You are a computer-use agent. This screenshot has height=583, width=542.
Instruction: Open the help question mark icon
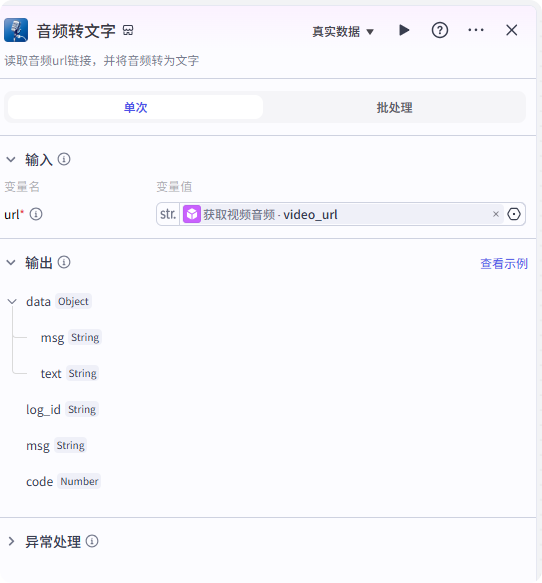440,30
